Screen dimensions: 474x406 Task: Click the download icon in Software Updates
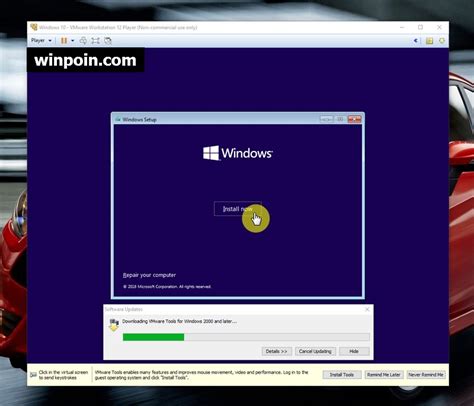click(114, 325)
